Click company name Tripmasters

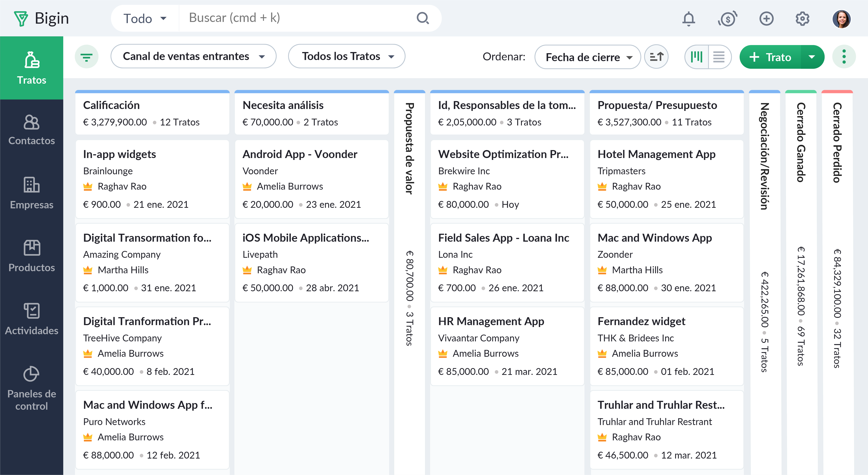621,171
